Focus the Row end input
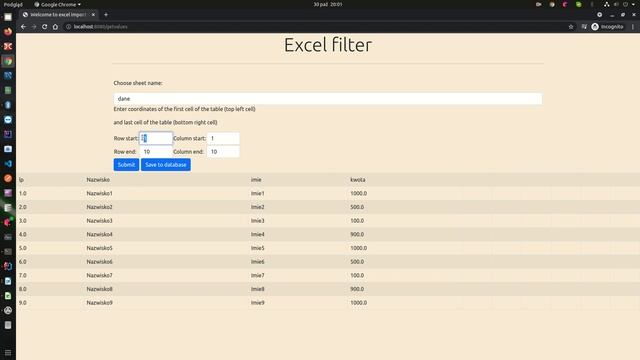This screenshot has height=360, width=640. 156,151
